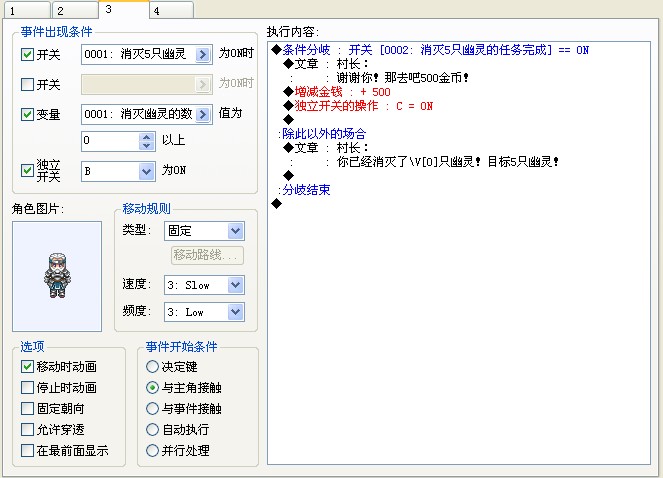Select the first 文章 : 村长: command
663x478 pixels.
click(326, 64)
